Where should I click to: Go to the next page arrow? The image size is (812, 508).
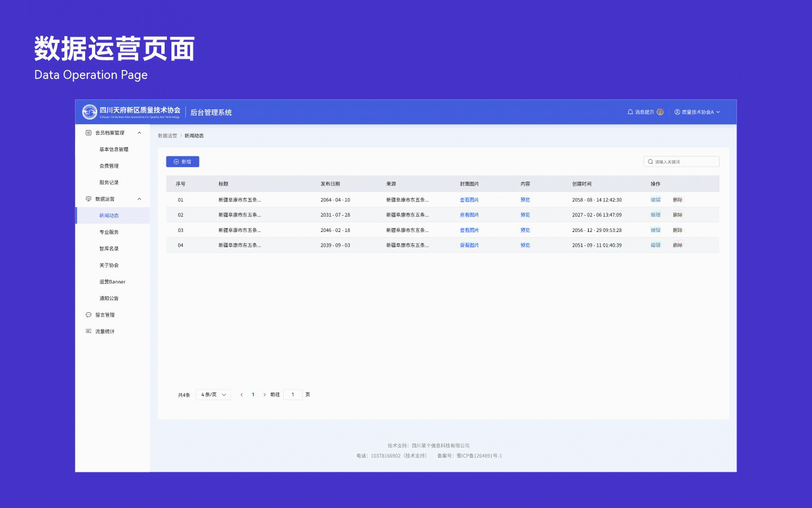tap(264, 395)
